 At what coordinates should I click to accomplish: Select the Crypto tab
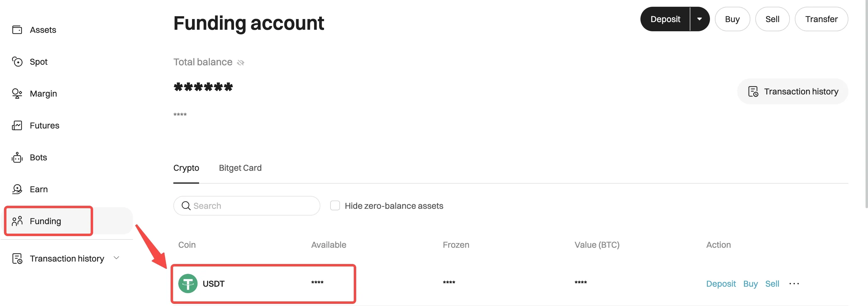186,168
